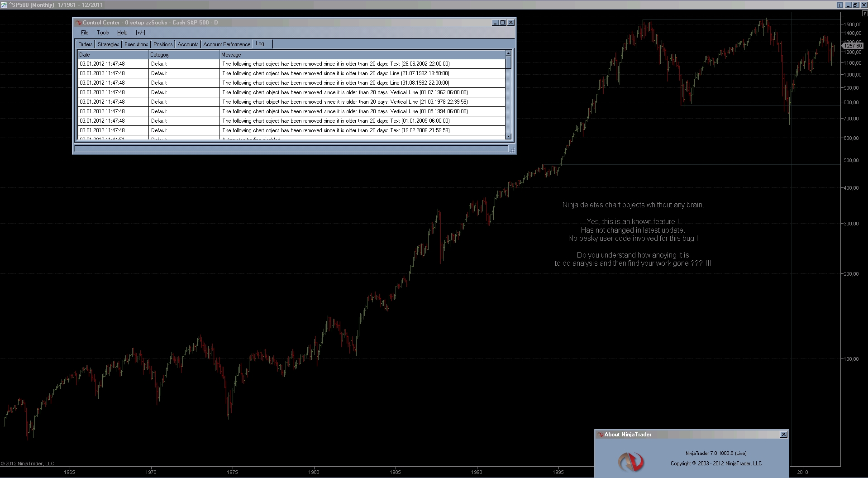The height and width of the screenshot is (478, 868).
Task: Switch to the Strategies tab
Action: [x=109, y=44]
